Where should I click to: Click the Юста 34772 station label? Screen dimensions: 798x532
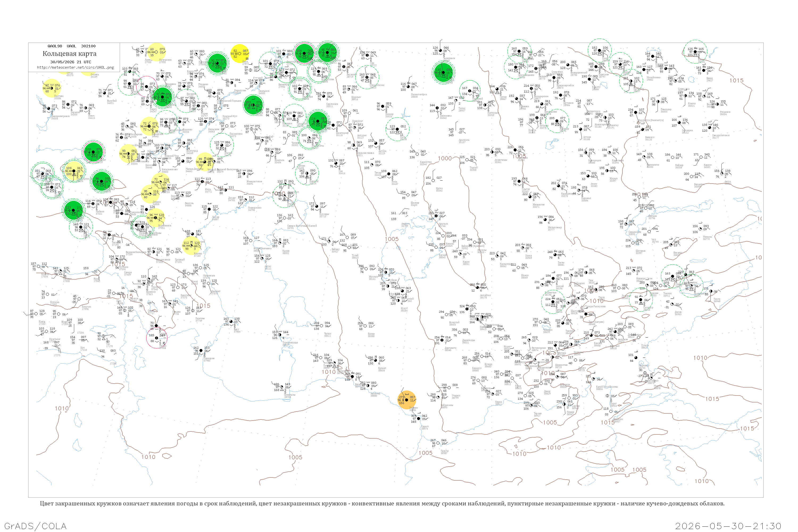[x=208, y=191]
